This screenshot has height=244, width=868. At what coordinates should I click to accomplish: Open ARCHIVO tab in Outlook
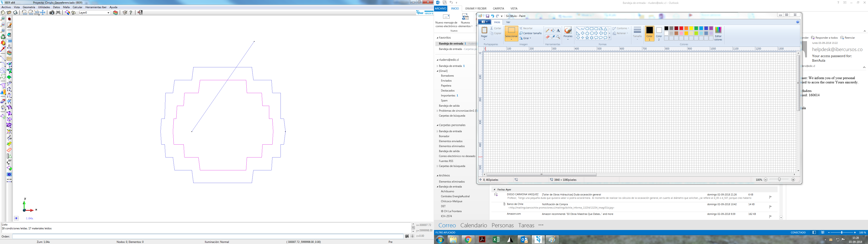point(440,8)
